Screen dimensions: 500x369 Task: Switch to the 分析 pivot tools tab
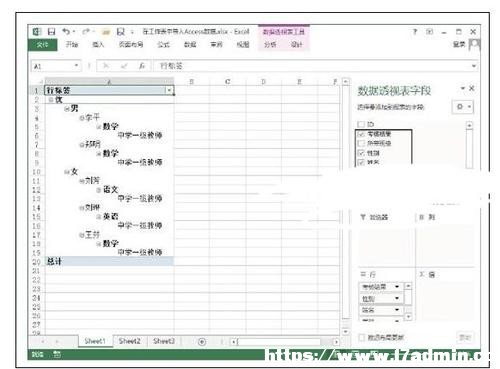click(270, 44)
